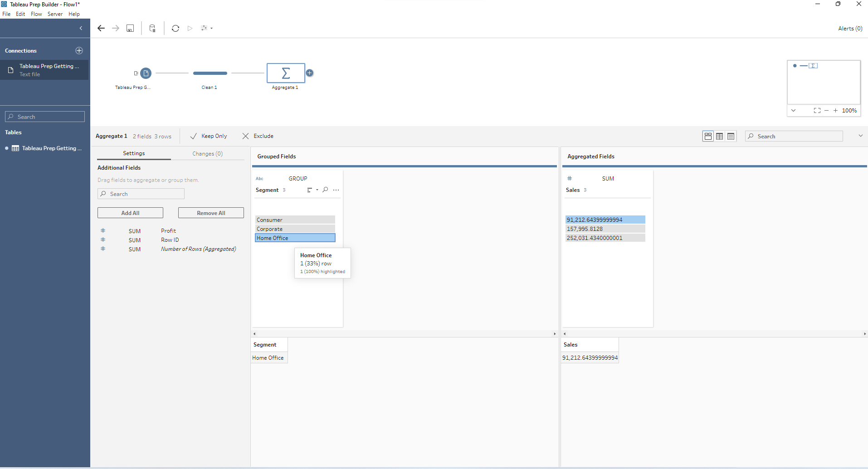Select Number of Rows (Aggregated) field
The width and height of the screenshot is (868, 469).
[198, 249]
